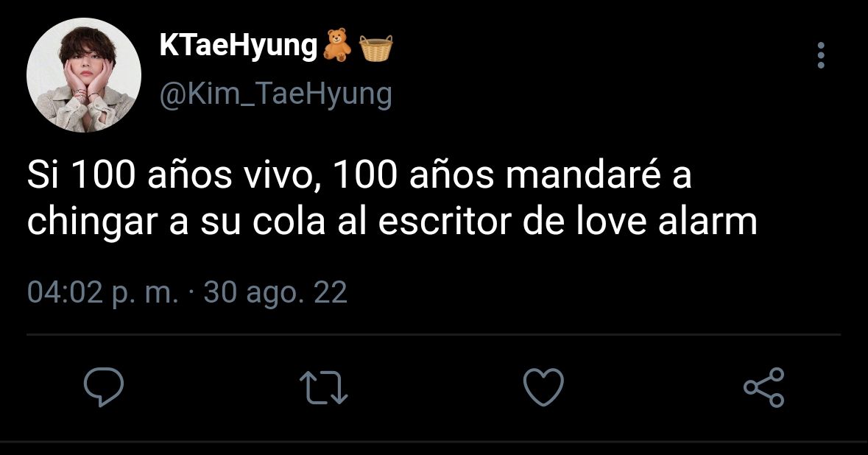Open the three-dot more options menu
This screenshot has height=455, width=868.
[x=821, y=55]
